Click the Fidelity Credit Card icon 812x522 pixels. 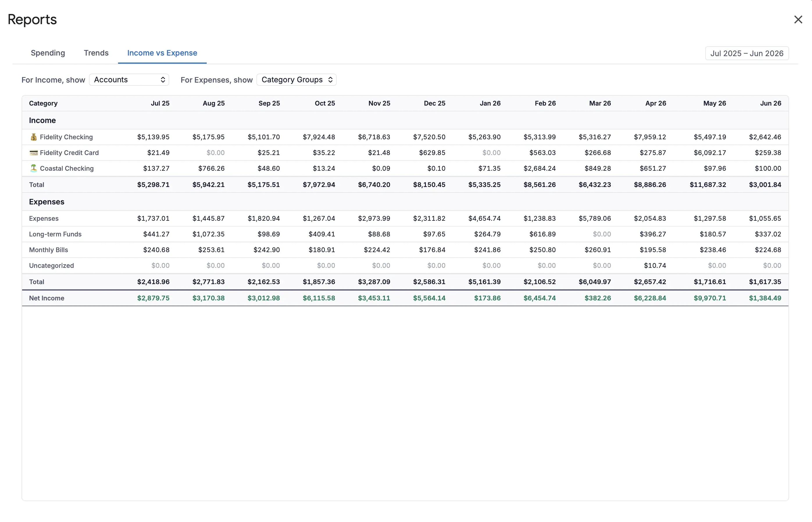pos(33,153)
